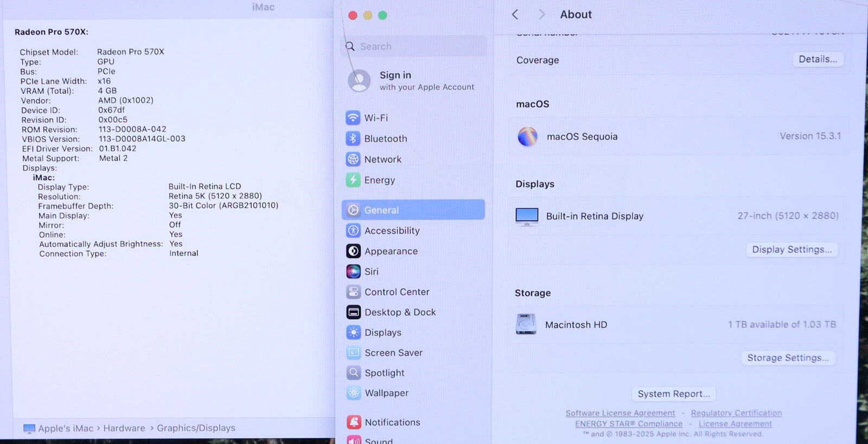This screenshot has height=444, width=868.
Task: Select Desktop & Dock label in sidebar
Action: [400, 312]
